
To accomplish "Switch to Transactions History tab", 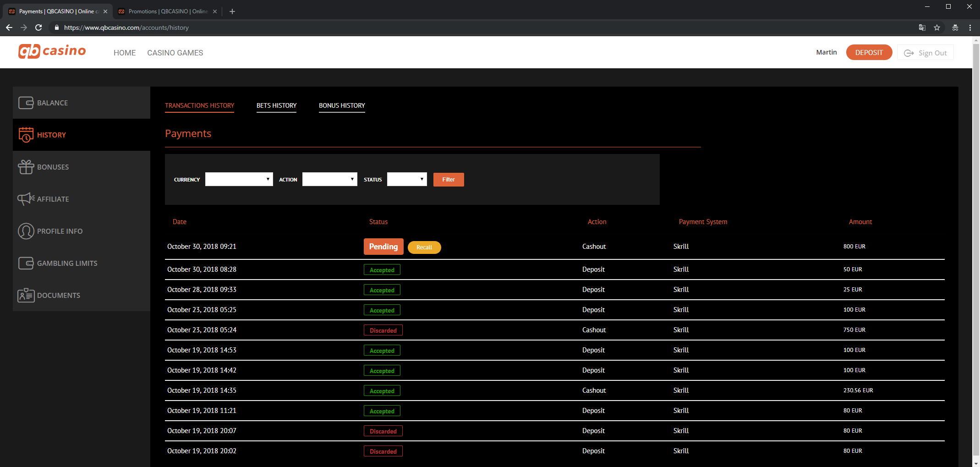I will (200, 106).
